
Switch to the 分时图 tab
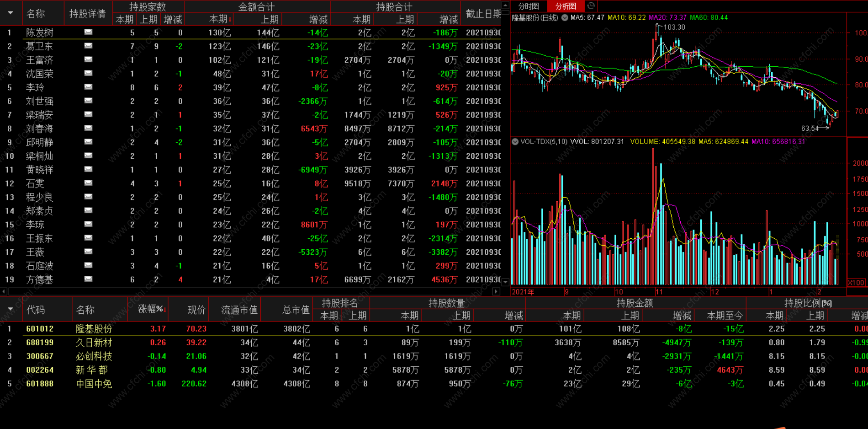(529, 6)
